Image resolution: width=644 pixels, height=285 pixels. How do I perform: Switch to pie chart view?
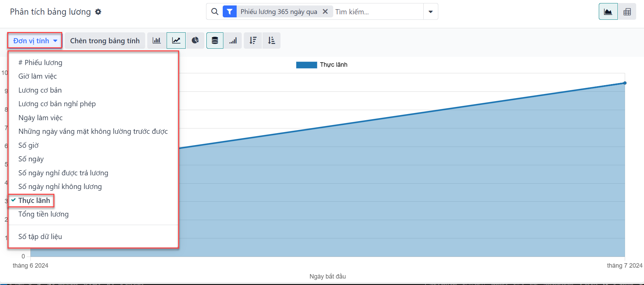click(x=195, y=41)
